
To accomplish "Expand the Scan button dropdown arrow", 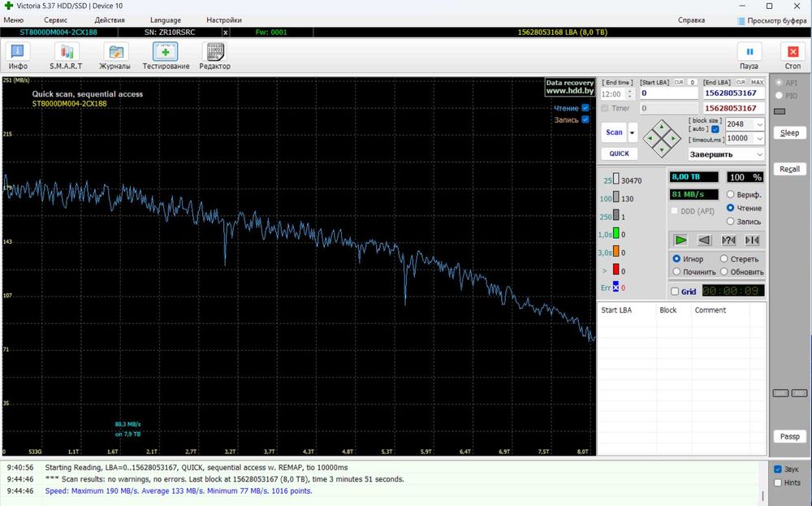I will click(x=633, y=132).
